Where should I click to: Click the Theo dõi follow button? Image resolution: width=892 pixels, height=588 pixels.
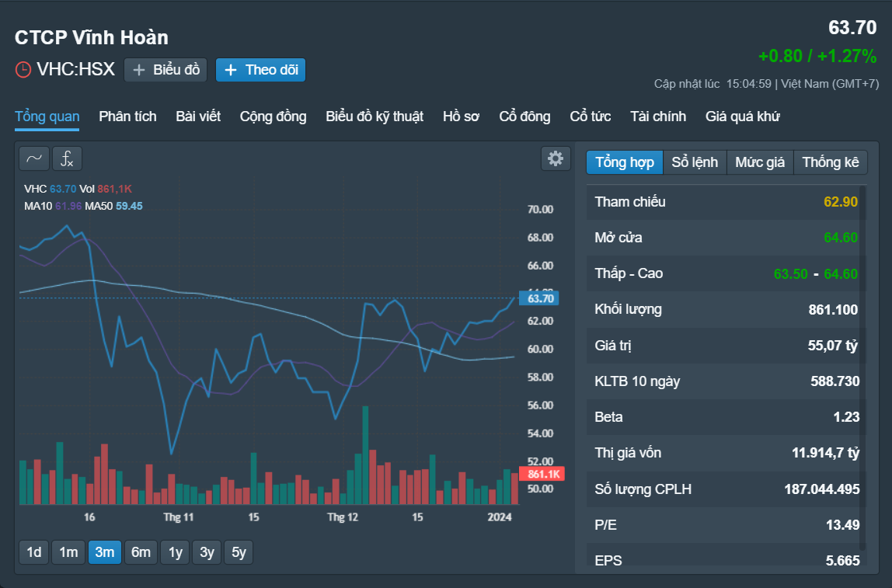[260, 70]
